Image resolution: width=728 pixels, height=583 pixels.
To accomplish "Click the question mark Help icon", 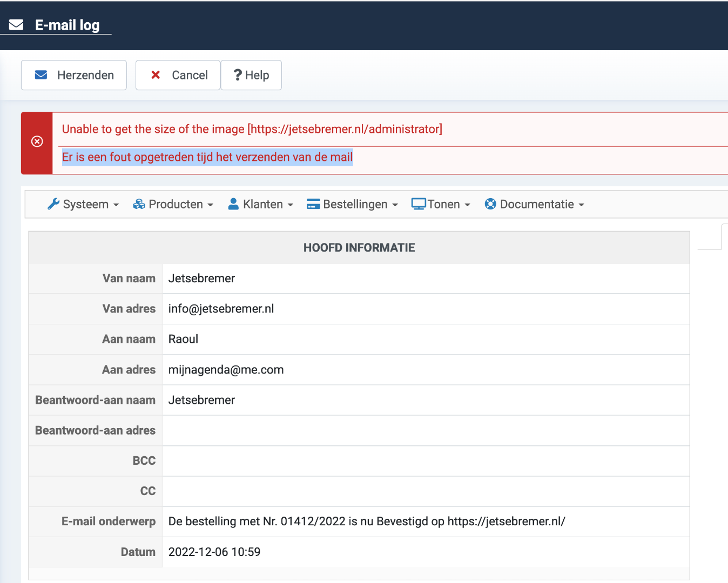I will 237,75.
